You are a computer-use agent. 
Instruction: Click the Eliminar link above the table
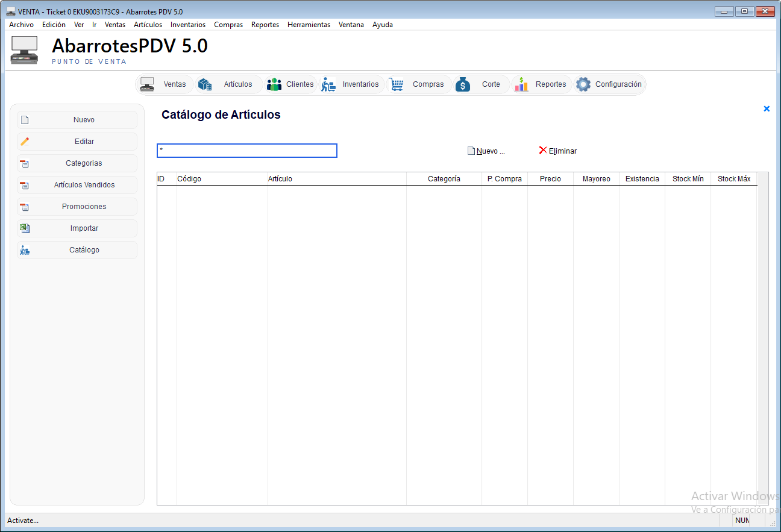click(563, 151)
